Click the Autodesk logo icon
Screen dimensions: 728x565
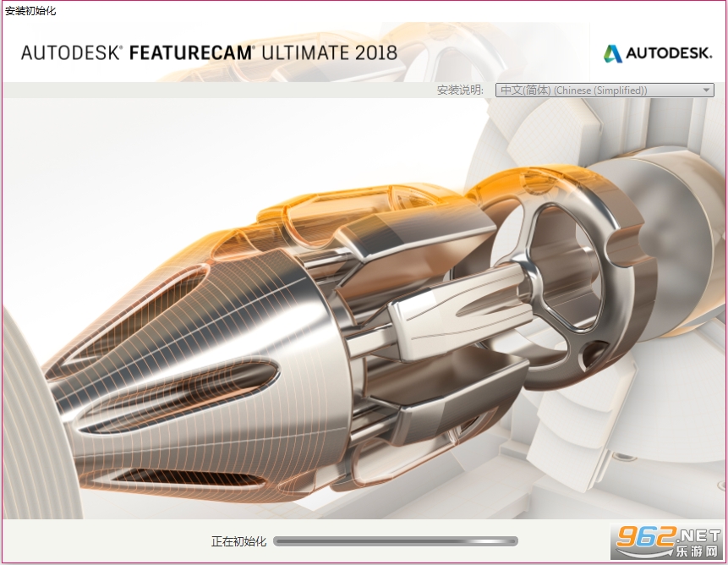click(612, 53)
